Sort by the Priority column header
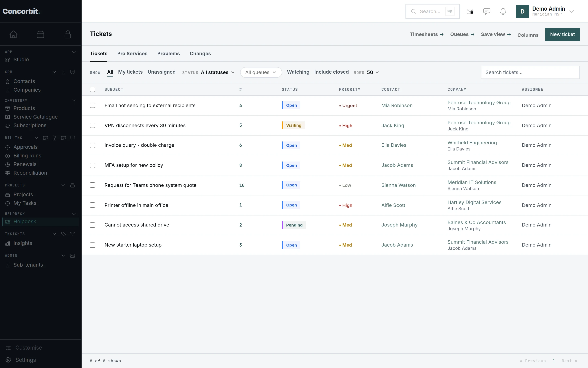Image resolution: width=588 pixels, height=368 pixels. click(x=349, y=90)
